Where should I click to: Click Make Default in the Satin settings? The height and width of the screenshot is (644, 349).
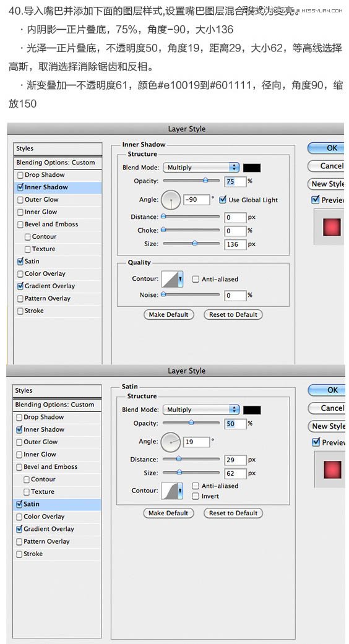(168, 513)
